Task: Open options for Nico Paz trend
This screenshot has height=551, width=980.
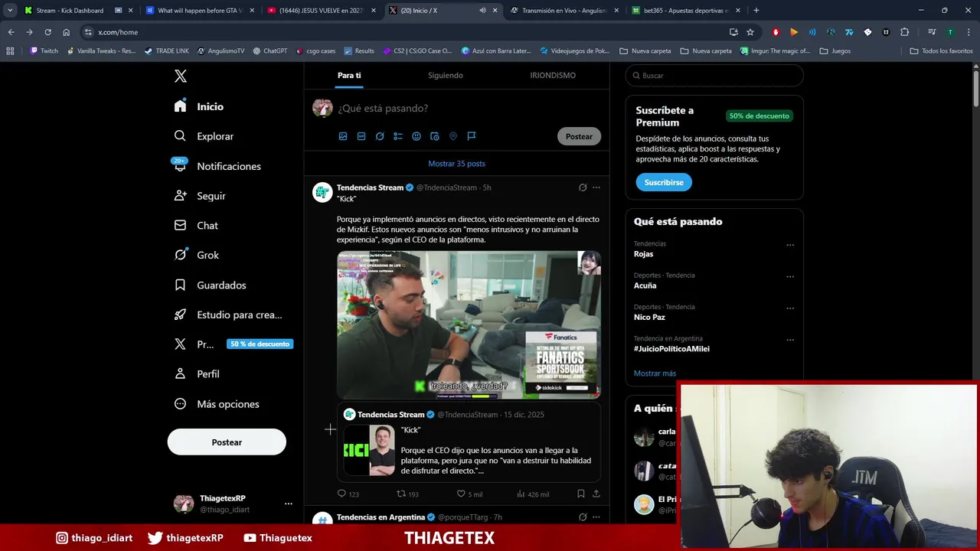Action: click(790, 308)
